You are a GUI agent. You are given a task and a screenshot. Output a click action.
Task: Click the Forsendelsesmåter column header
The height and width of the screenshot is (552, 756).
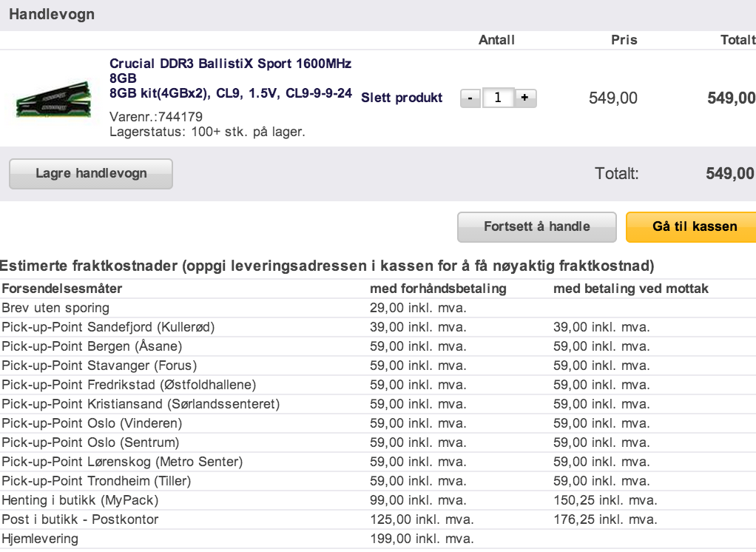tap(61, 289)
